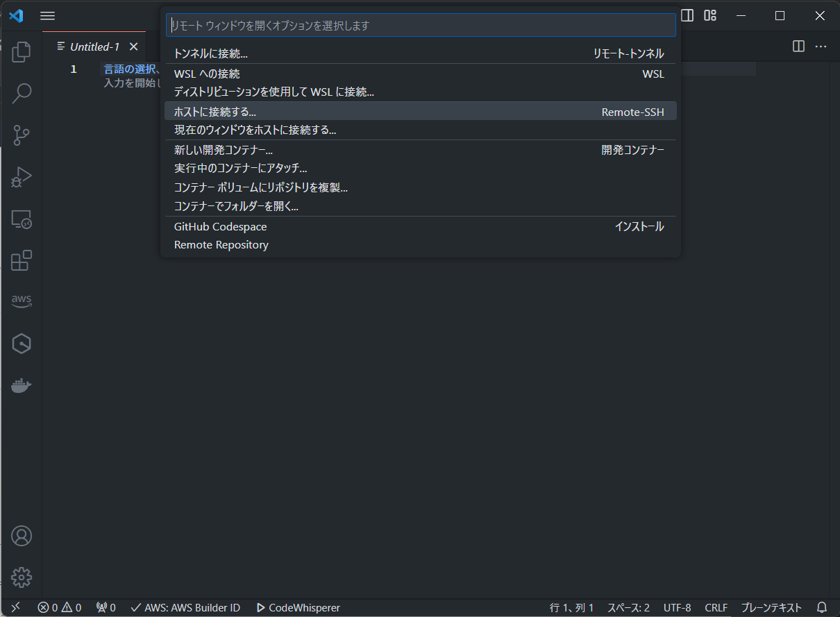Open the Source Control view
Image resolution: width=840 pixels, height=617 pixels.
22,135
